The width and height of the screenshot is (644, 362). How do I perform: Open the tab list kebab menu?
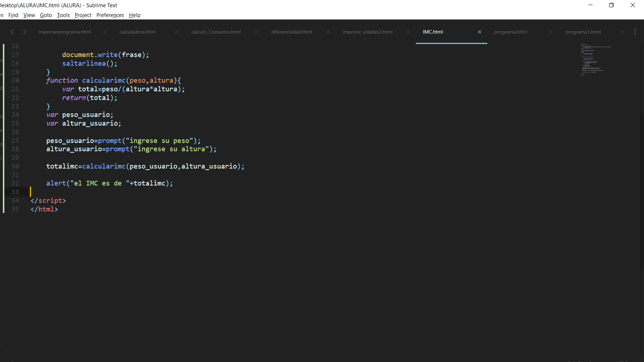[635, 32]
